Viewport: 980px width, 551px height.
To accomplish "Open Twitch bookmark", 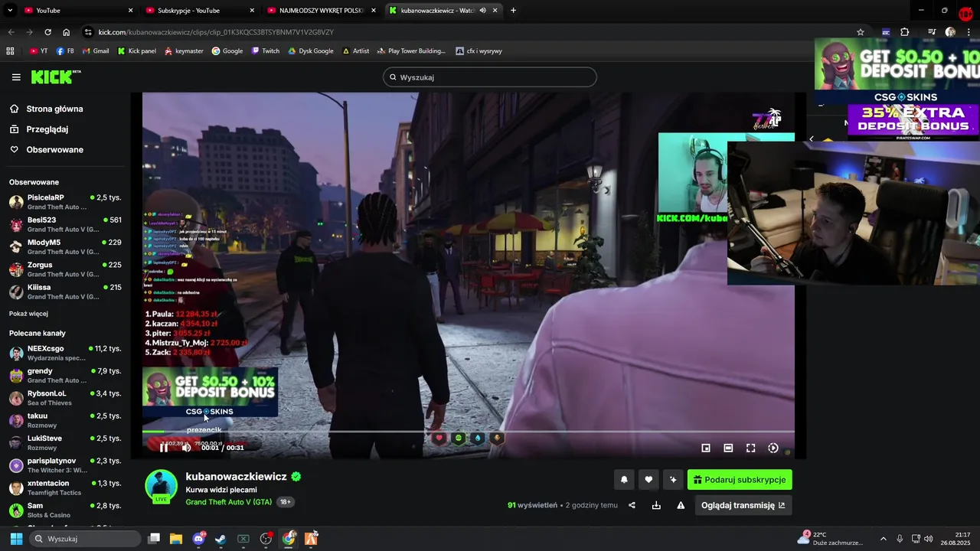I will click(266, 51).
